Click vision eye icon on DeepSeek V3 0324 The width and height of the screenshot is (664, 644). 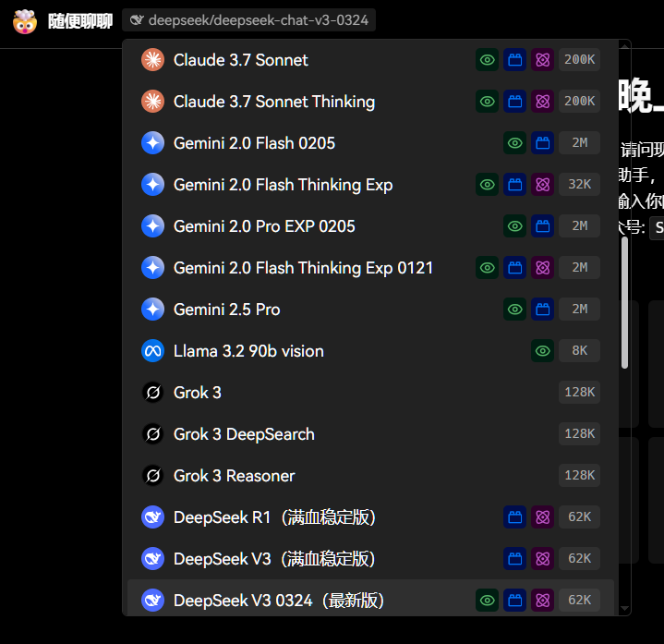pyautogui.click(x=487, y=600)
